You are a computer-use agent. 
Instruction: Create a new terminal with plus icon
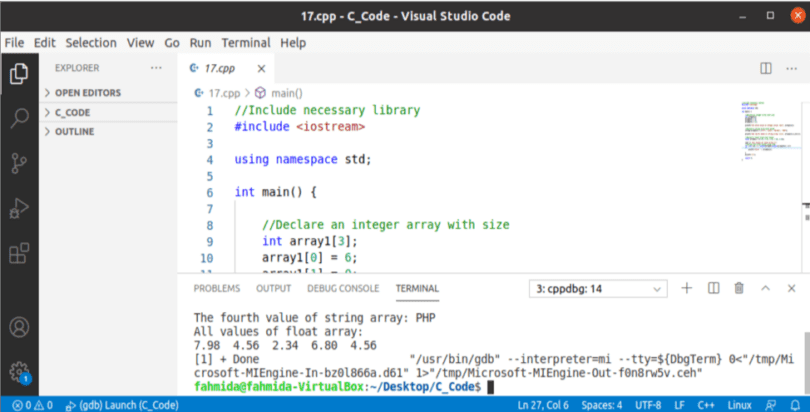pyautogui.click(x=687, y=288)
